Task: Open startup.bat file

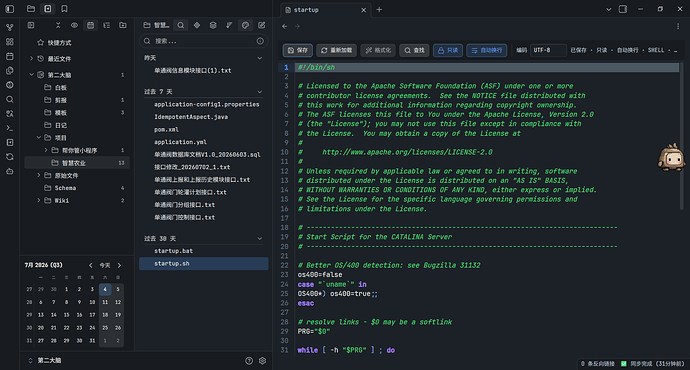Action: tap(173, 251)
